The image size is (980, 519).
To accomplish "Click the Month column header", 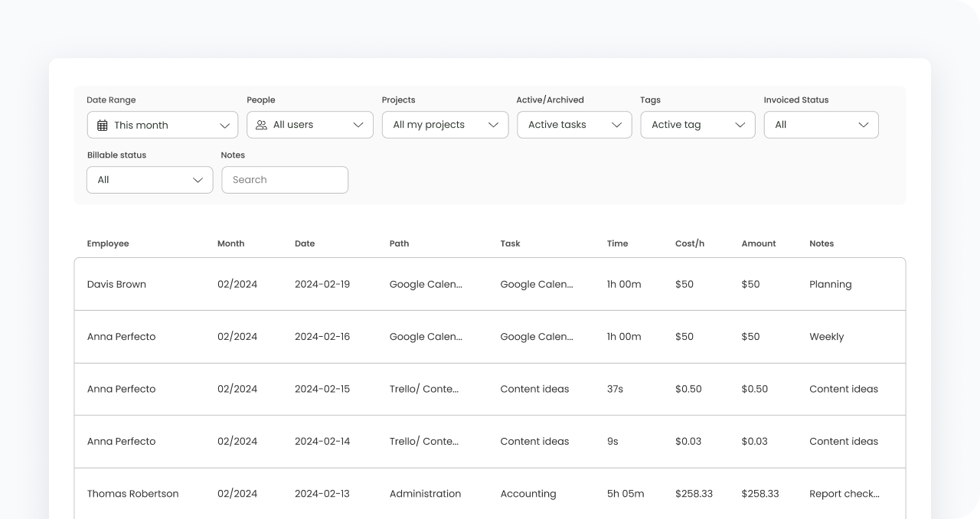I will [231, 243].
